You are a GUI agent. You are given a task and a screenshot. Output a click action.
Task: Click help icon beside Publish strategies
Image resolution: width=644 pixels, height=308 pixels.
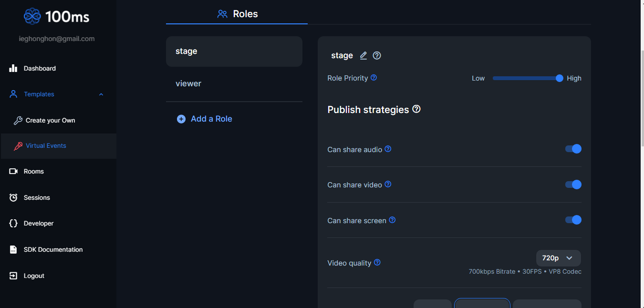[x=416, y=109]
